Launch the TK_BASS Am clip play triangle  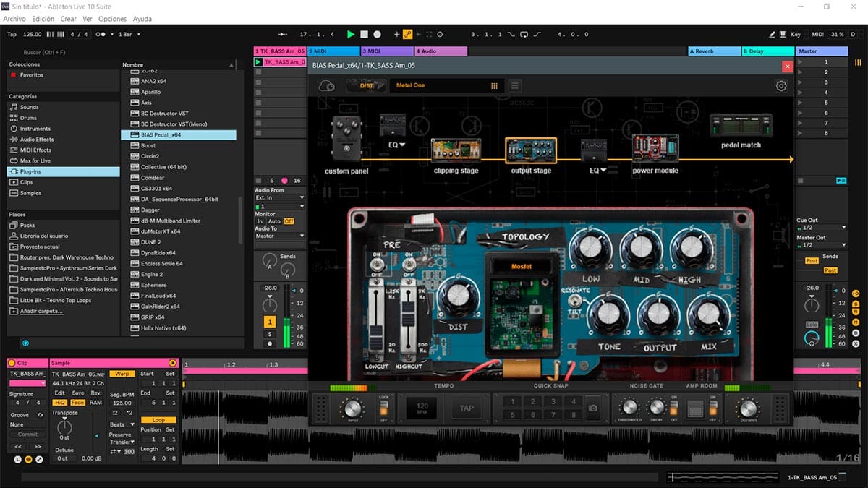(x=258, y=62)
